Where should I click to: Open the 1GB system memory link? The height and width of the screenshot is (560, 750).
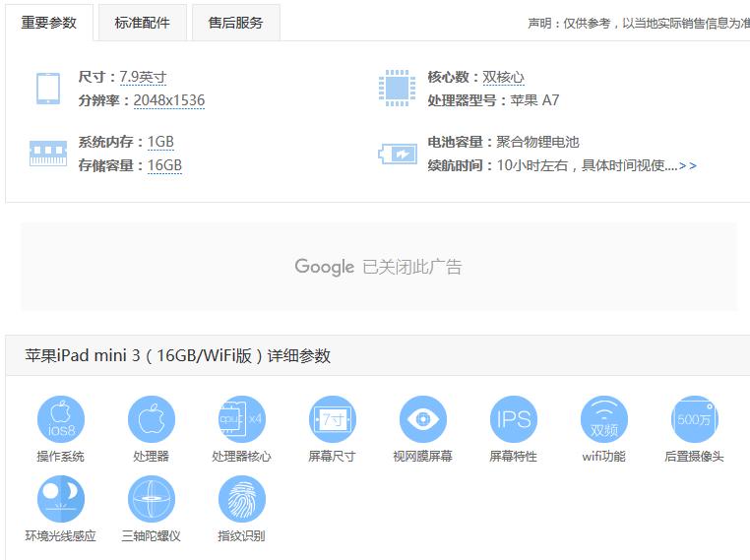(160, 142)
